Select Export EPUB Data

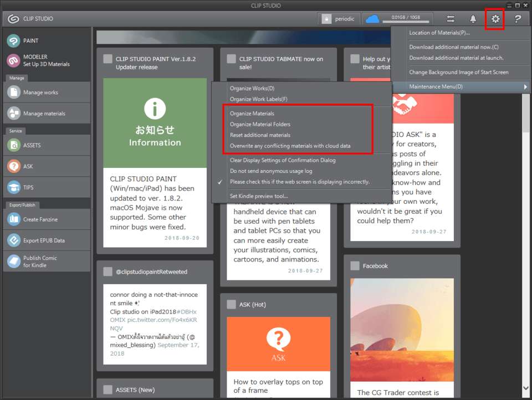47,240
